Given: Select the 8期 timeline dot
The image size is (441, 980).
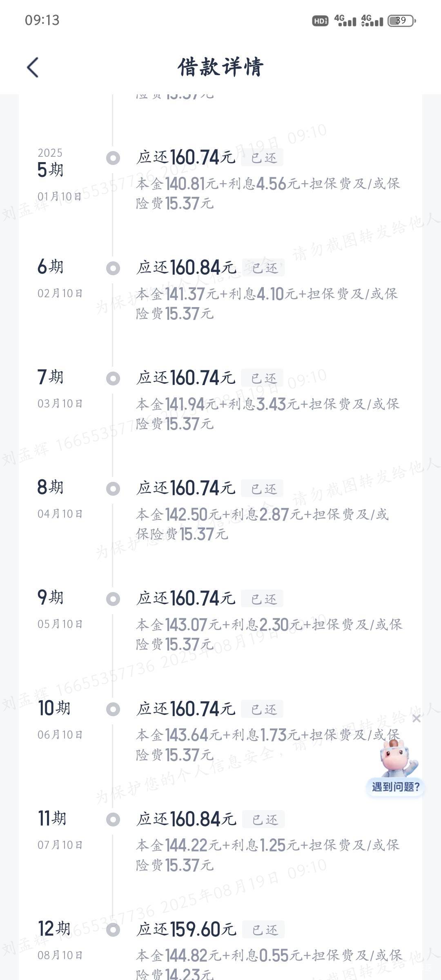Looking at the screenshot, I should point(113,489).
